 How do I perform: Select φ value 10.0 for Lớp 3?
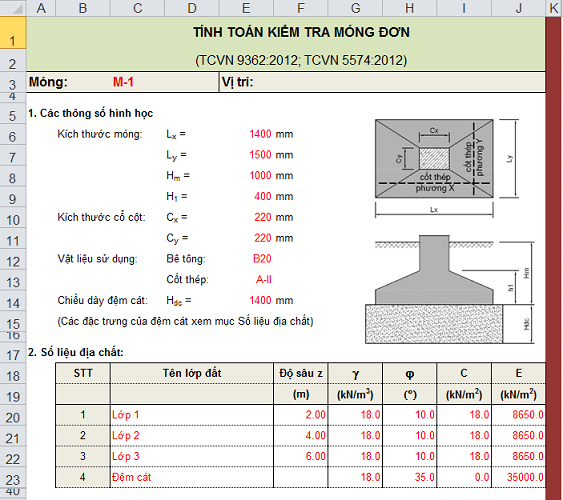point(410,457)
